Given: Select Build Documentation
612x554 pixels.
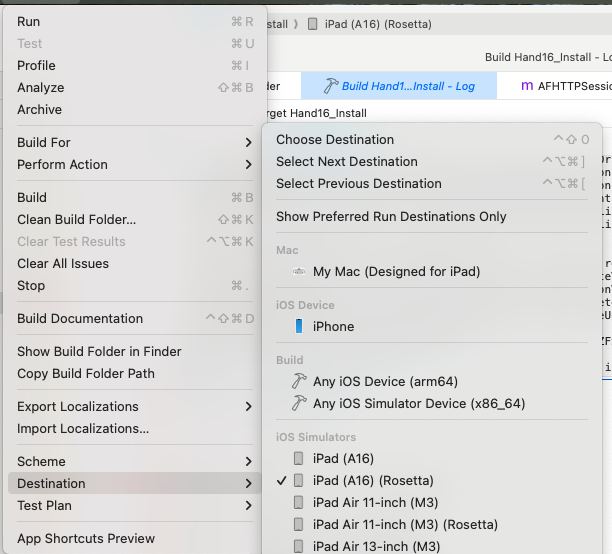Looking at the screenshot, I should 135,319.
